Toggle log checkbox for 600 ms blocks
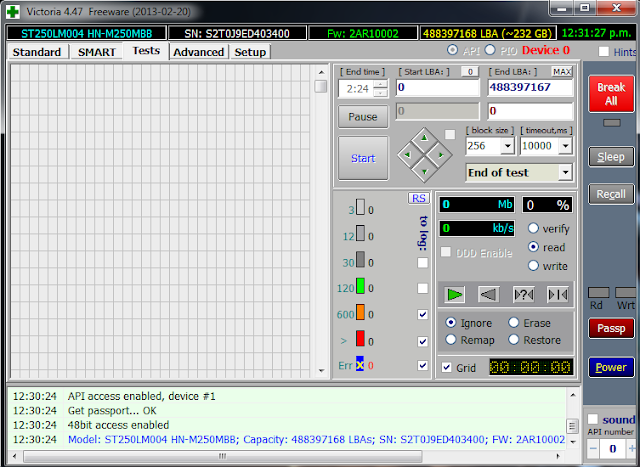The height and width of the screenshot is (467, 640). [x=422, y=315]
